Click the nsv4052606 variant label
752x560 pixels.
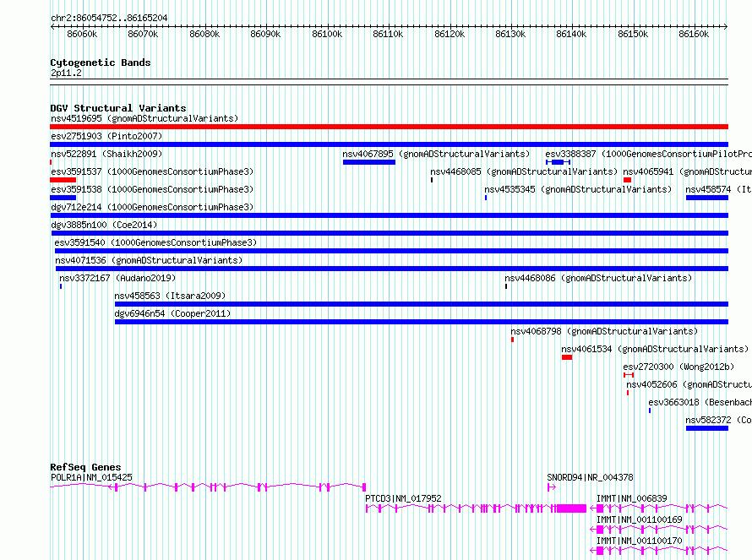pyautogui.click(x=689, y=384)
